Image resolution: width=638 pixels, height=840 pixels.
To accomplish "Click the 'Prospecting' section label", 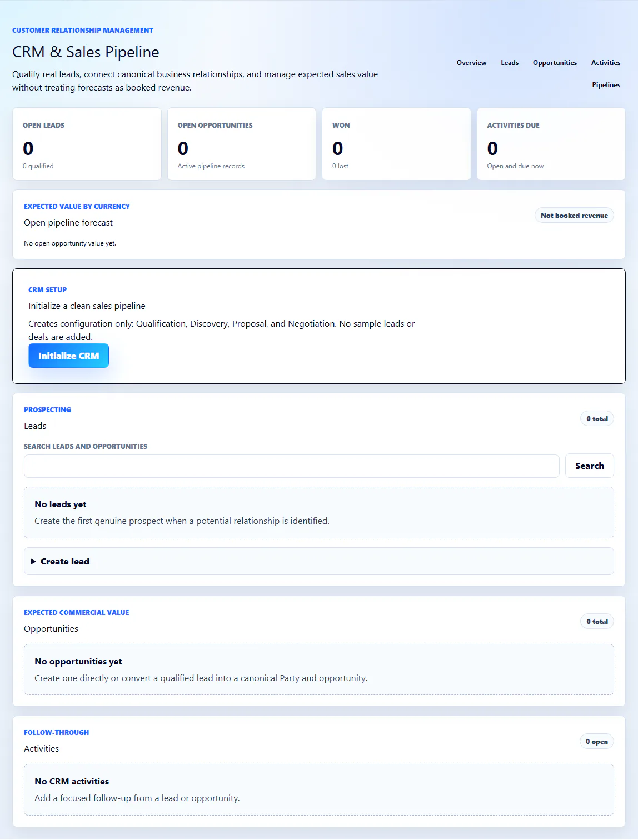I will click(47, 410).
